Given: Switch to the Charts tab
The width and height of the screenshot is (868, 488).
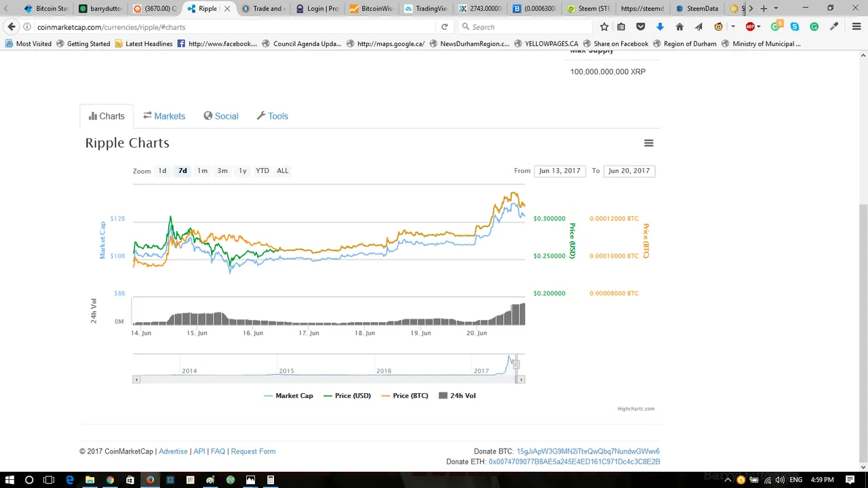Looking at the screenshot, I should (106, 117).
